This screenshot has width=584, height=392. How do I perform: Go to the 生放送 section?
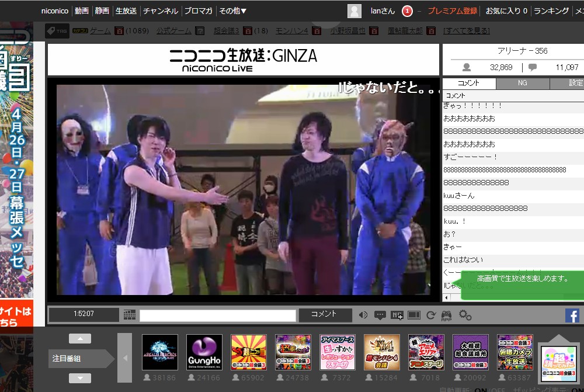tap(126, 11)
